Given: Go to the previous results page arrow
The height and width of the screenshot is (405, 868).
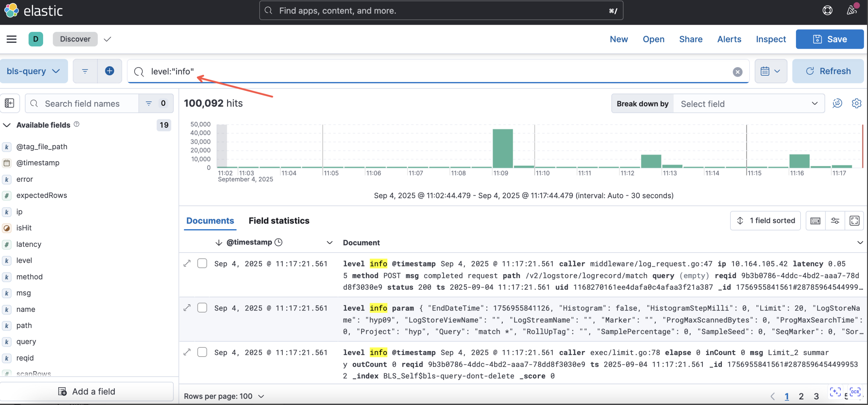Looking at the screenshot, I should tap(772, 396).
